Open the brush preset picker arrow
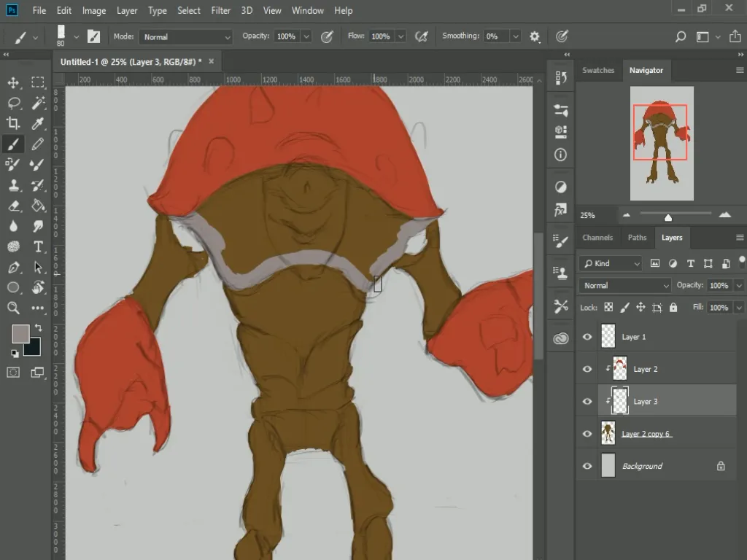747x560 pixels. coord(76,36)
